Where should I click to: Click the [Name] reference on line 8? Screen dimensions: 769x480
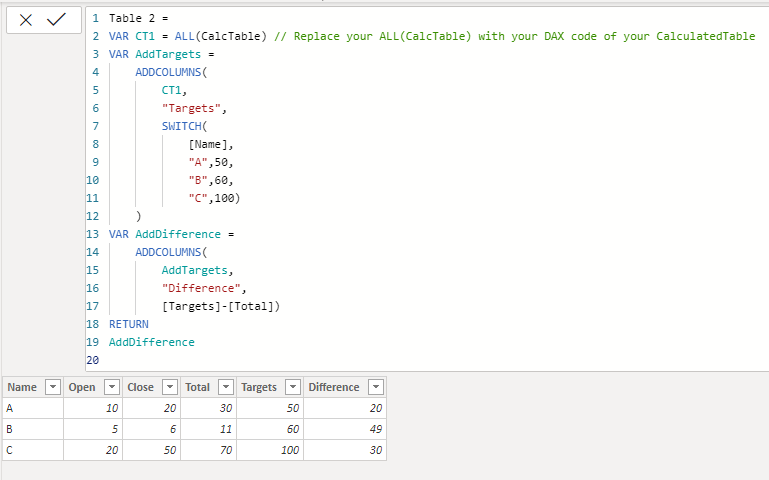pos(208,145)
